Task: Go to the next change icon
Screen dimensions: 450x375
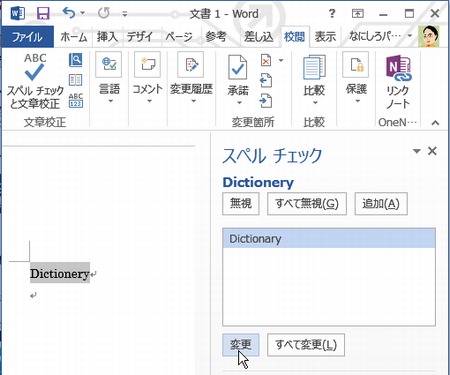Action: [x=266, y=101]
